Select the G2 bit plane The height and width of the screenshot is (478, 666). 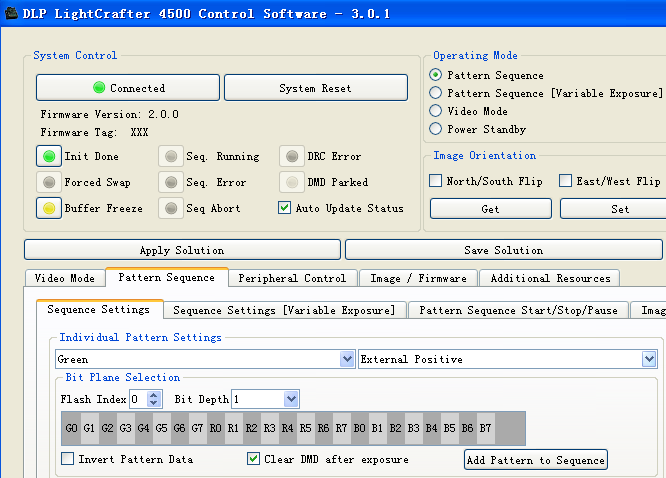[x=107, y=428]
